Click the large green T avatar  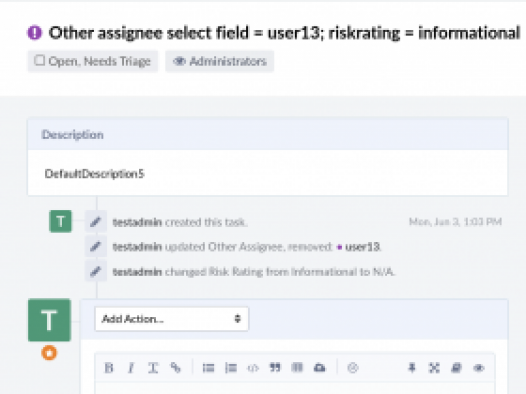pos(49,320)
